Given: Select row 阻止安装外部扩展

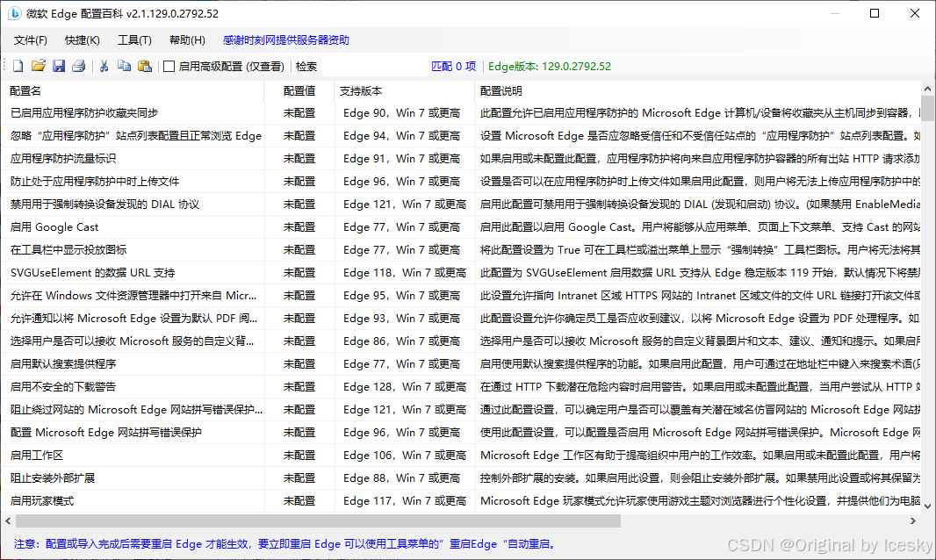Looking at the screenshot, I should (461, 477).
